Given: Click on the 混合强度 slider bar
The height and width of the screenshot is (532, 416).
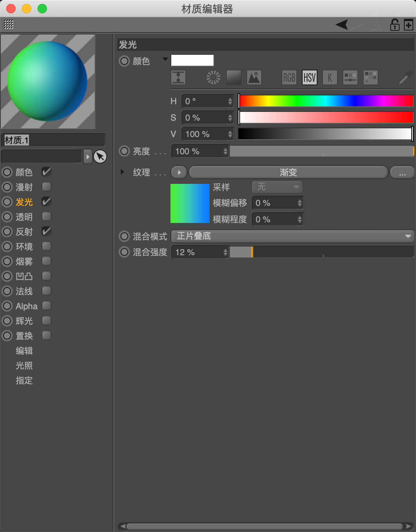Looking at the screenshot, I should tap(322, 252).
